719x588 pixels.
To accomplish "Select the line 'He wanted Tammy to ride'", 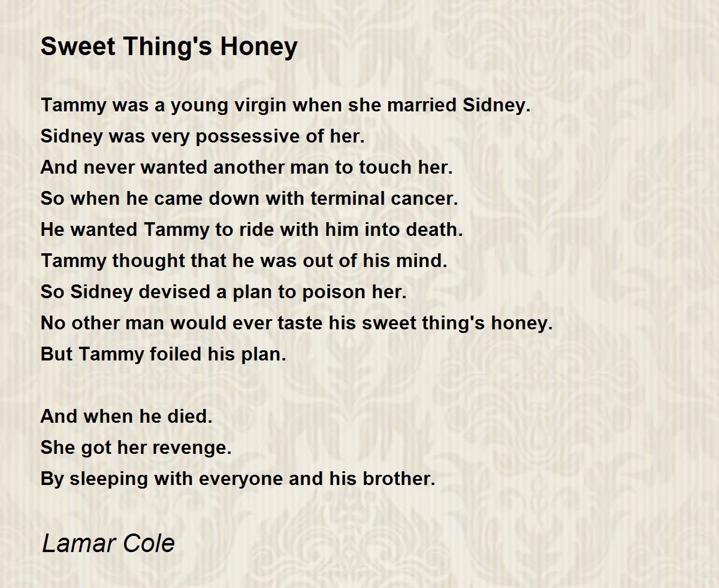I will coord(252,230).
